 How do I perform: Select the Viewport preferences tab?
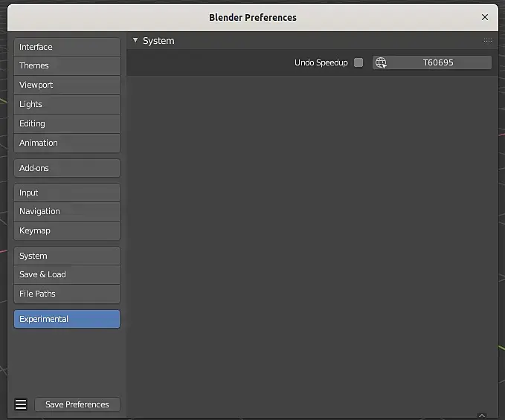tap(67, 85)
